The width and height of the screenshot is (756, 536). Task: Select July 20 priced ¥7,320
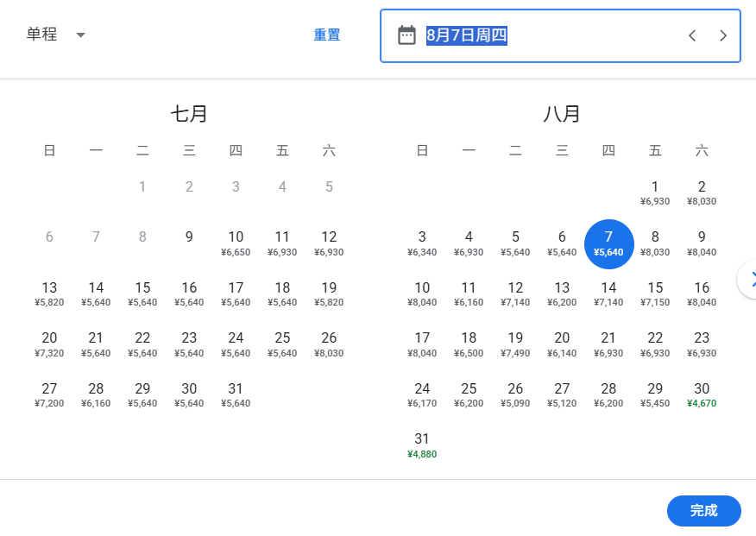49,344
